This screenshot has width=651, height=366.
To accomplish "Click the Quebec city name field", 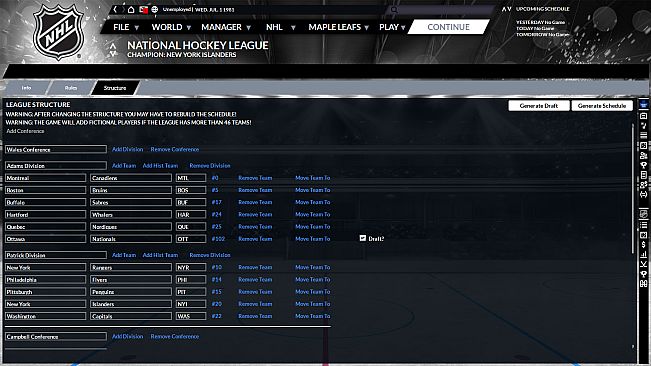I will [45, 227].
